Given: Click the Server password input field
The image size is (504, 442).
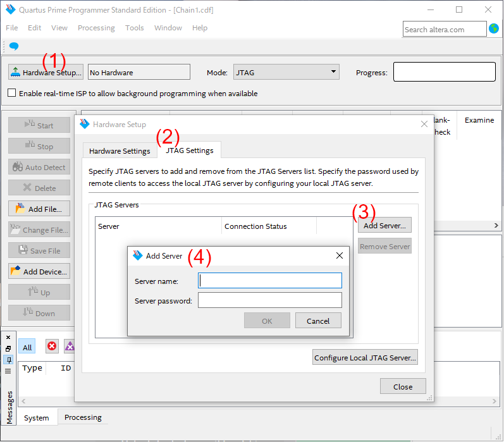Looking at the screenshot, I should 269,300.
